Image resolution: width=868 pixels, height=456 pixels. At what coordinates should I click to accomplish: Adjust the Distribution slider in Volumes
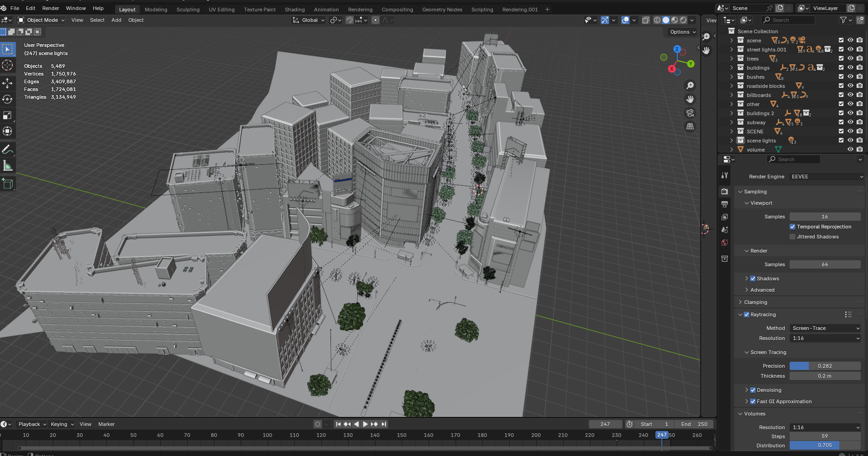(825, 446)
